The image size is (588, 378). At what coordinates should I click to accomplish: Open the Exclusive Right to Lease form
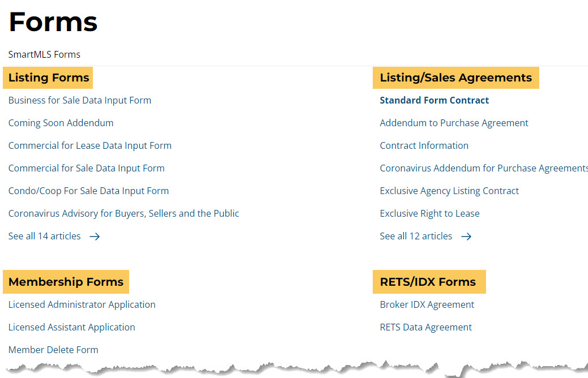pos(429,213)
